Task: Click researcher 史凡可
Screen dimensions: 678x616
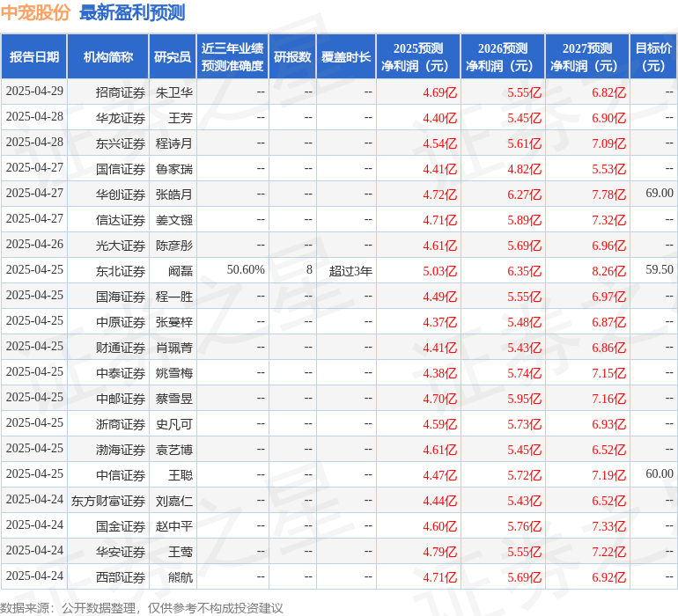Action: pos(173,424)
